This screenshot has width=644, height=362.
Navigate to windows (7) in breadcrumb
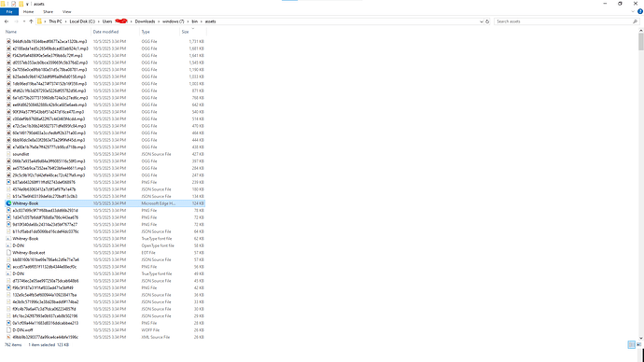[x=174, y=21]
